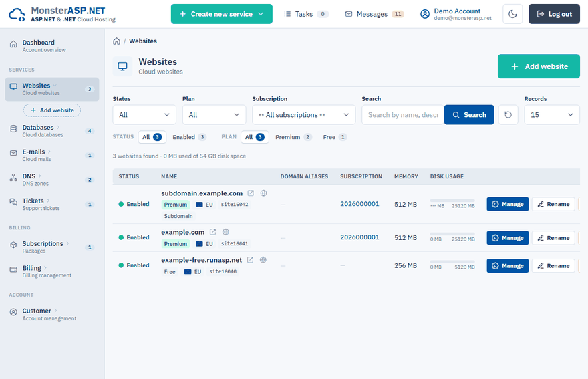This screenshot has height=379, width=588.
Task: Open Billing management in sidebar
Action: (x=51, y=271)
